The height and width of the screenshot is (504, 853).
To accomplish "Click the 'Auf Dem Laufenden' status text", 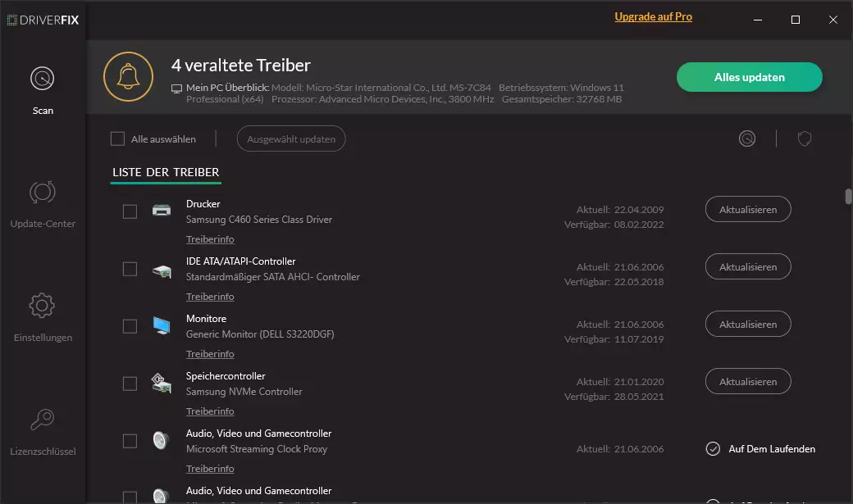I will (772, 449).
